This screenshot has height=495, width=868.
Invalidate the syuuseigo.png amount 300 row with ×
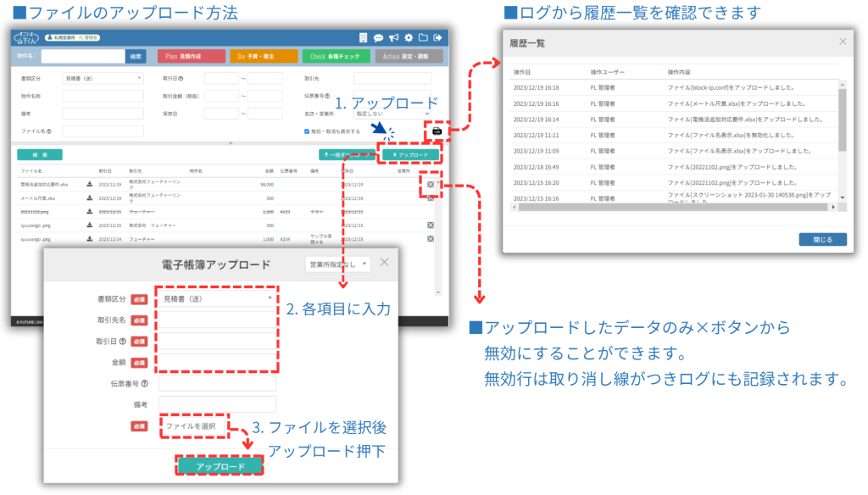[x=431, y=225]
